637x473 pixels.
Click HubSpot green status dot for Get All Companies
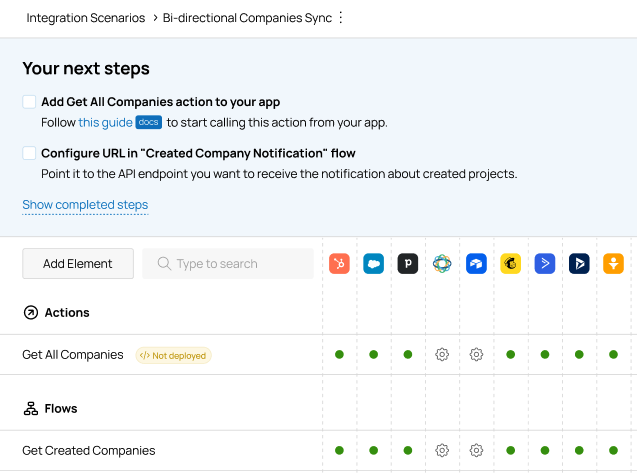coord(339,354)
